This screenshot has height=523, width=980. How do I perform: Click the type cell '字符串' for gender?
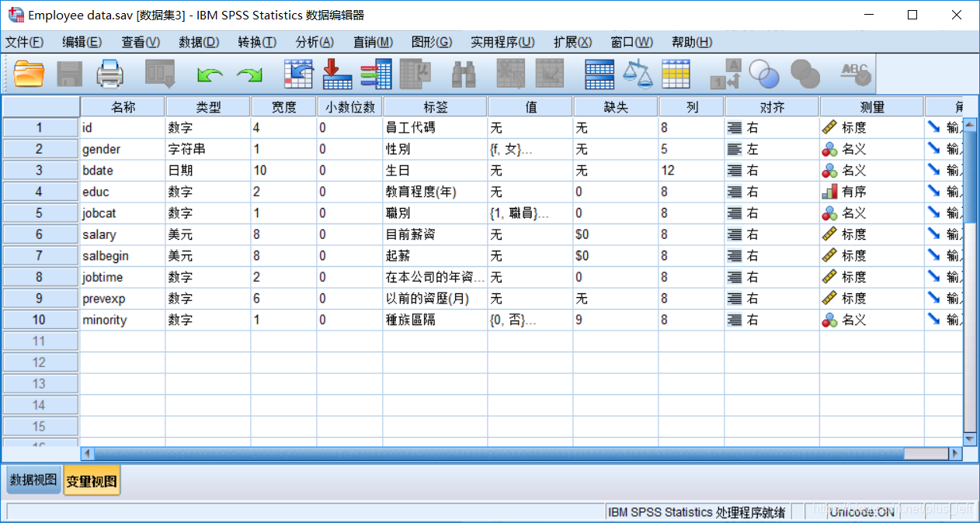pos(208,149)
